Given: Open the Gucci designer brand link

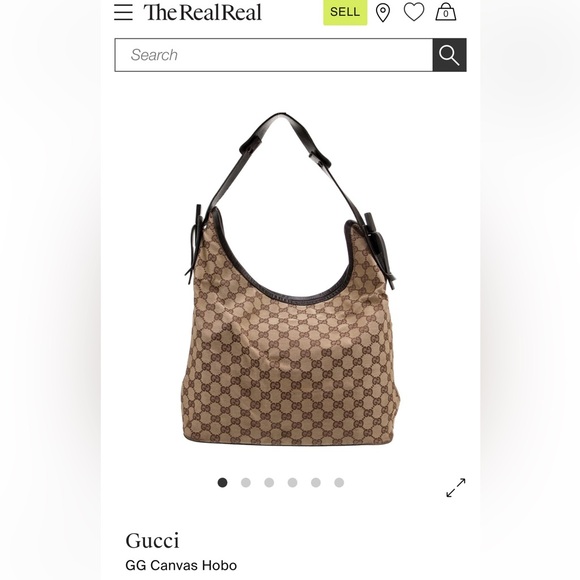Looking at the screenshot, I should pos(152,540).
